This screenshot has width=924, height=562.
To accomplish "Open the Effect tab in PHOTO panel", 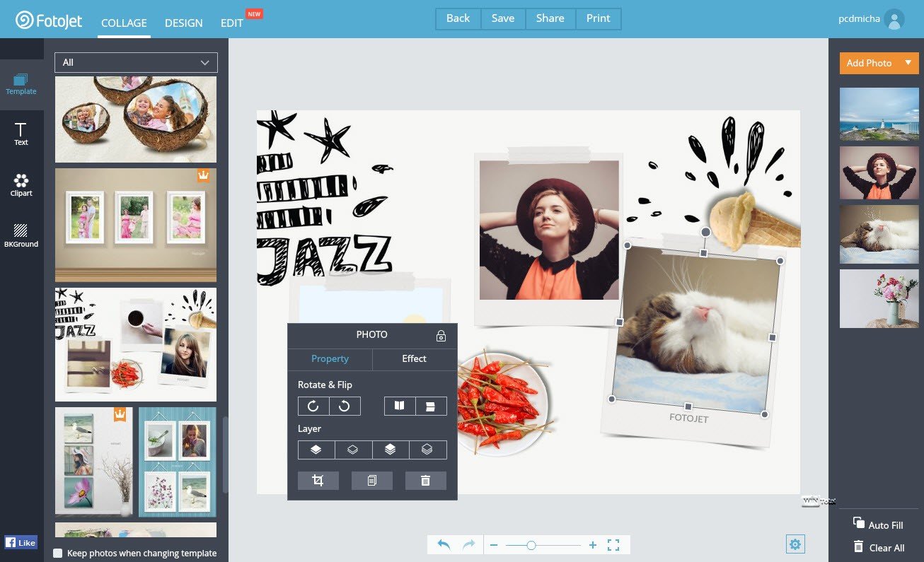I will click(414, 358).
